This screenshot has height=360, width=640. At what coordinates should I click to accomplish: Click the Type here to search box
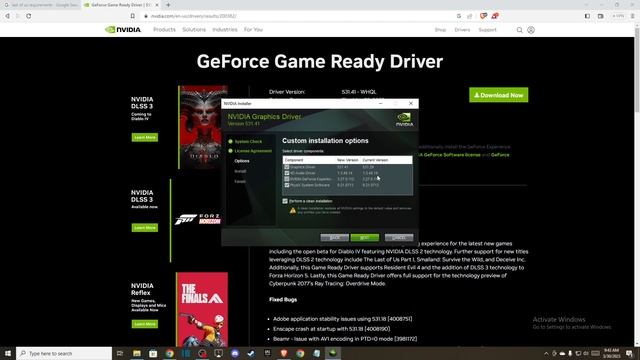click(64, 353)
